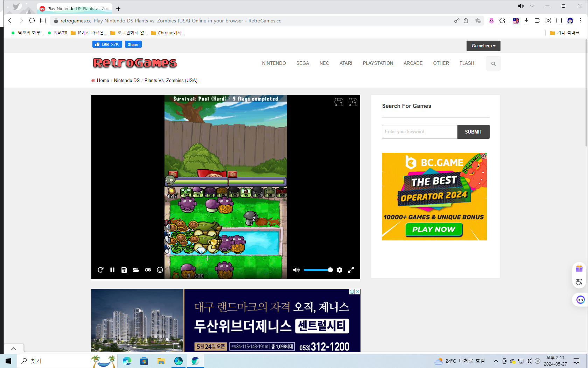This screenshot has height=368, width=588.
Task: Save game state with the floppy icon
Action: pyautogui.click(x=124, y=270)
